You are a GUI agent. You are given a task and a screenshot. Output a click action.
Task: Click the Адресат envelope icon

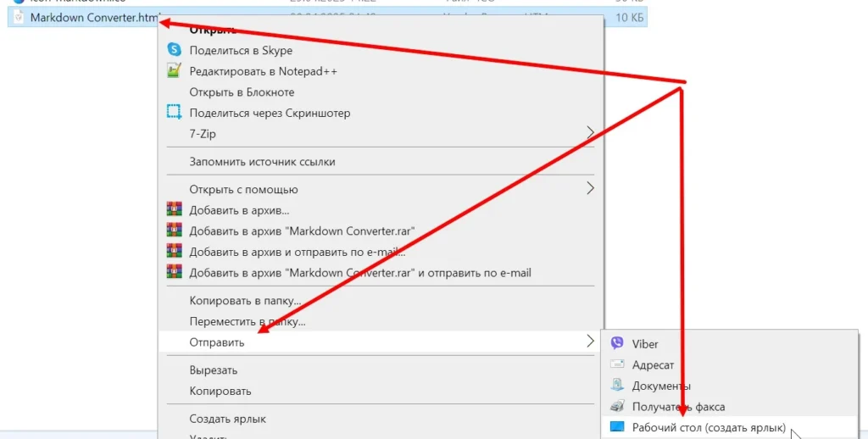tap(617, 364)
